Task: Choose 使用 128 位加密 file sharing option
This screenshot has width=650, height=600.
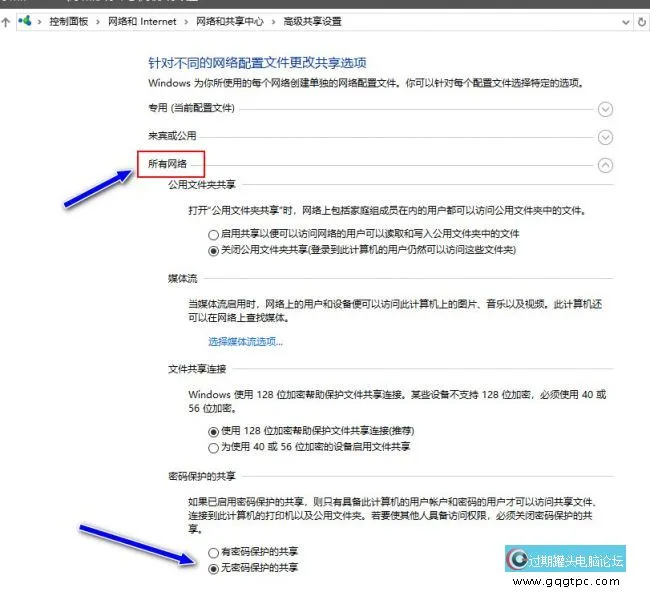Action: coord(212,430)
